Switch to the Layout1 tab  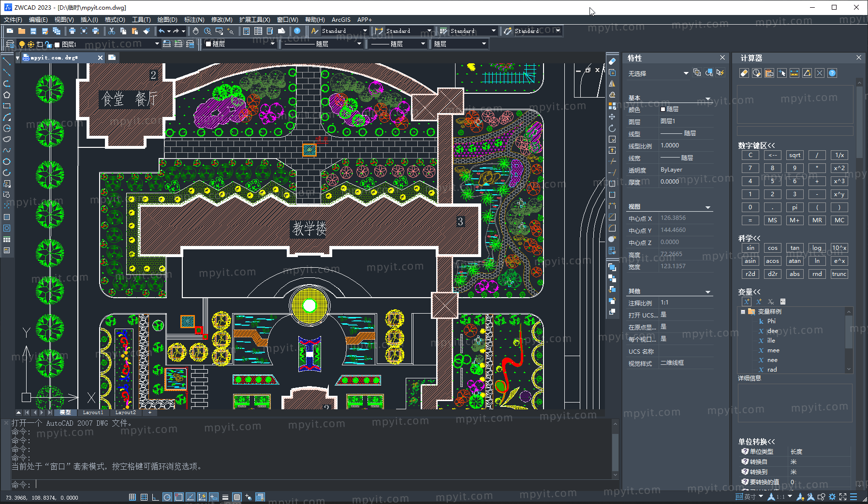[93, 413]
